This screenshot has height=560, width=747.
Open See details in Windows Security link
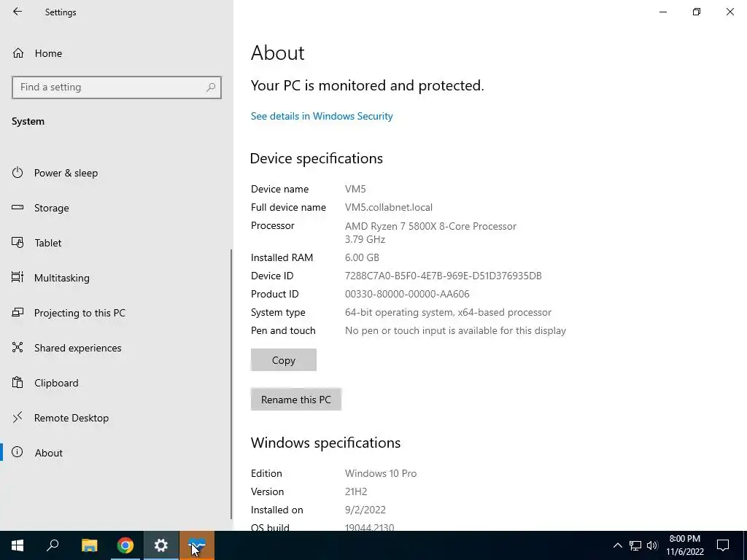[x=322, y=116]
